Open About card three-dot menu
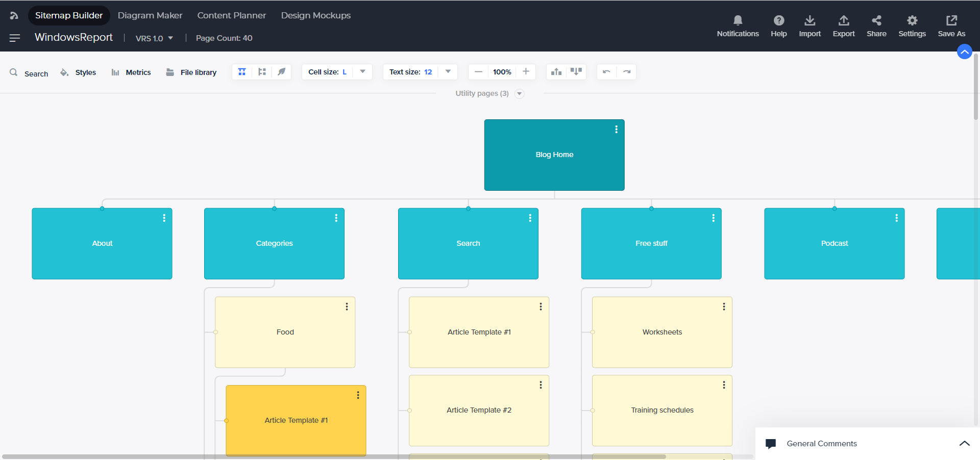Image resolution: width=980 pixels, height=460 pixels. pyautogui.click(x=164, y=218)
